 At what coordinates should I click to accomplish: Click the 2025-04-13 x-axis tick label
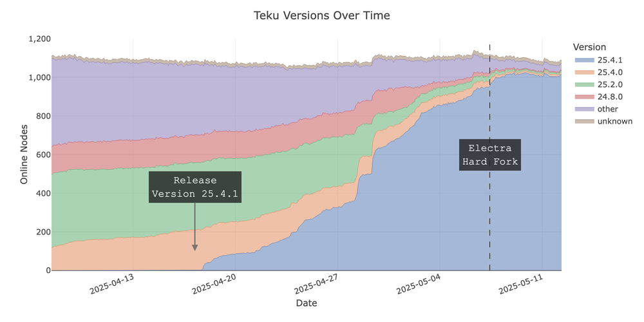click(x=112, y=283)
